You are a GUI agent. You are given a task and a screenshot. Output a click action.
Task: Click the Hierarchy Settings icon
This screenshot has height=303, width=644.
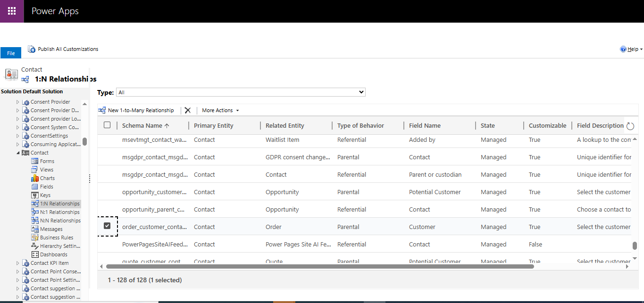tap(35, 246)
